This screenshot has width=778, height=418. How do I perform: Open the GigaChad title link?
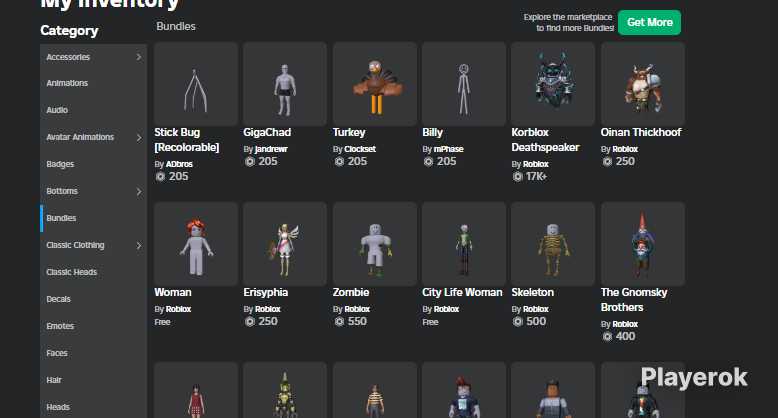tap(267, 133)
